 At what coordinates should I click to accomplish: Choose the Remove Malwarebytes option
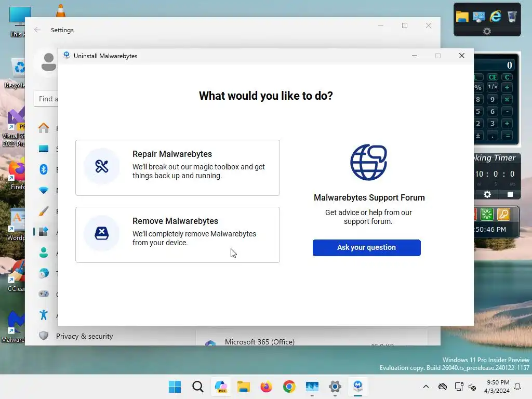point(178,235)
